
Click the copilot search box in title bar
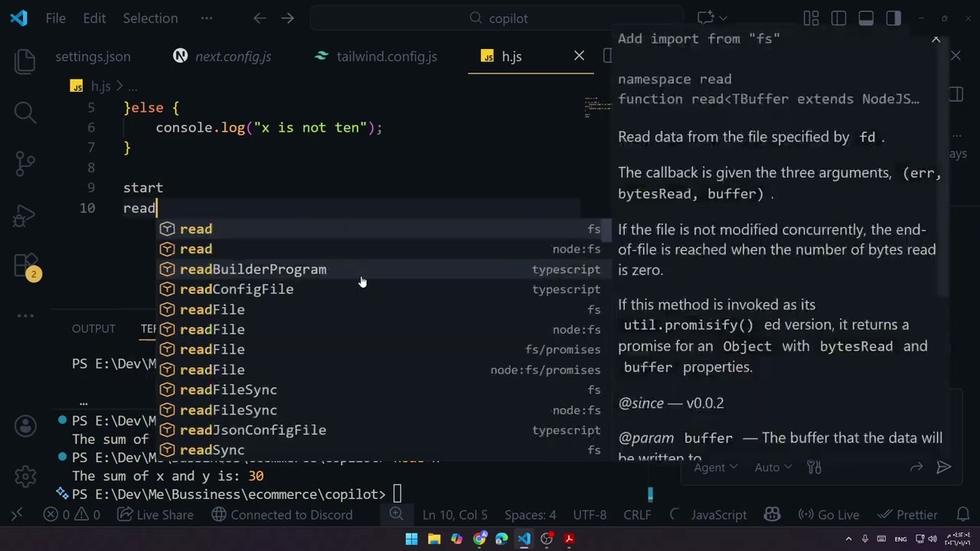coord(496,18)
